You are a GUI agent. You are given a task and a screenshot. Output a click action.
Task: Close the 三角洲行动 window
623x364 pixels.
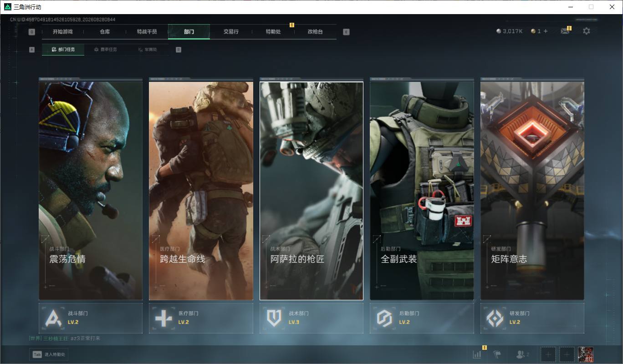click(x=612, y=7)
